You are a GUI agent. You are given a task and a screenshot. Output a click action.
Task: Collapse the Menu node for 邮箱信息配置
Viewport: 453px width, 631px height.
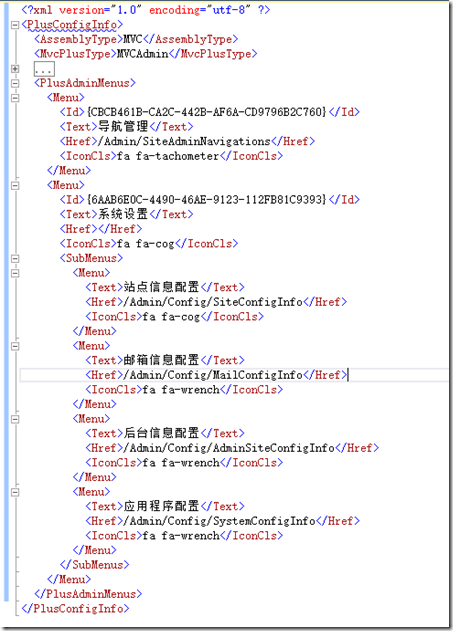(x=15, y=346)
